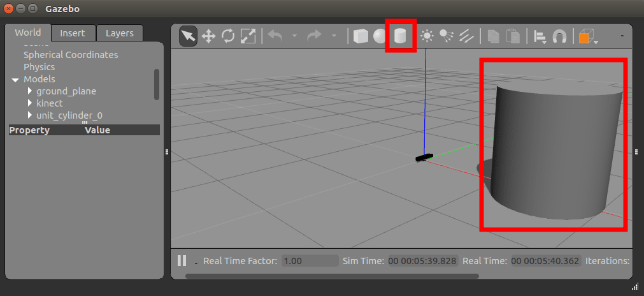Click the world tree vertical scrollbar
Screen dimensions: 644x296
tap(157, 84)
